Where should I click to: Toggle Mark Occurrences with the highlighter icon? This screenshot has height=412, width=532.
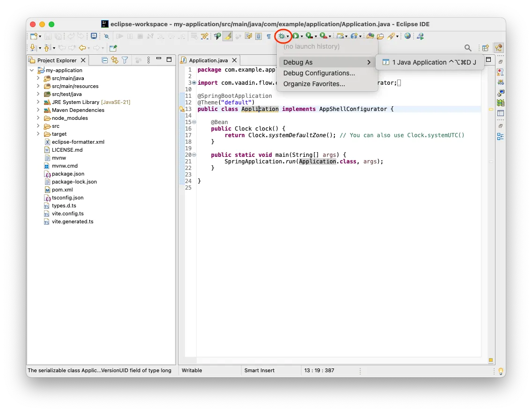click(228, 36)
